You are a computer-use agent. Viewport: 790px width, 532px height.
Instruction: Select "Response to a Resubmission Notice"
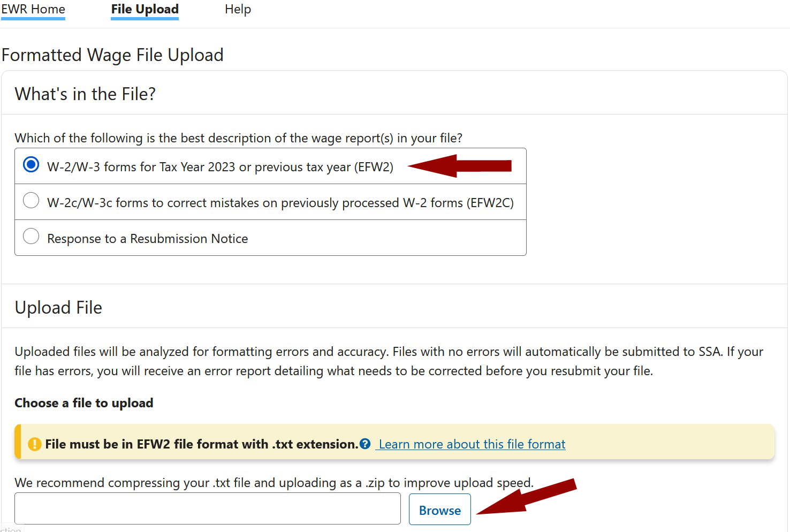pyautogui.click(x=31, y=236)
